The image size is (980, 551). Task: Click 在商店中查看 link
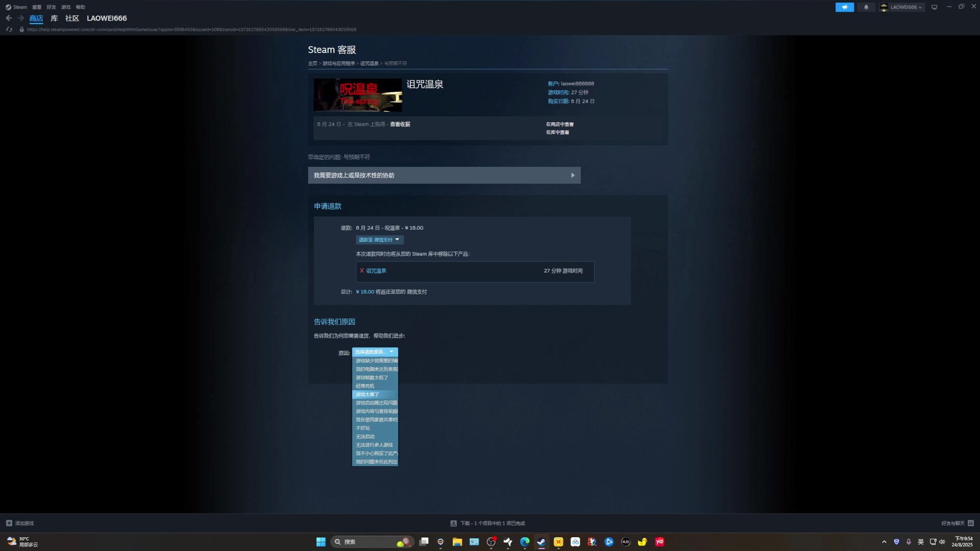tap(560, 124)
